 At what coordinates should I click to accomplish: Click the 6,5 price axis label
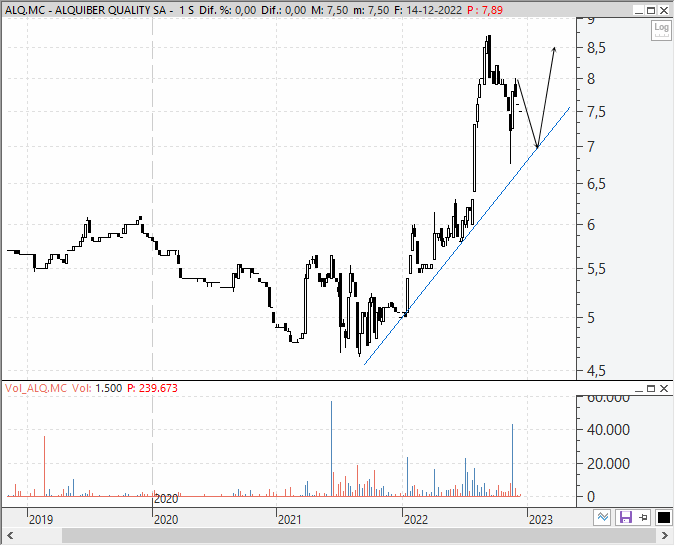point(596,184)
